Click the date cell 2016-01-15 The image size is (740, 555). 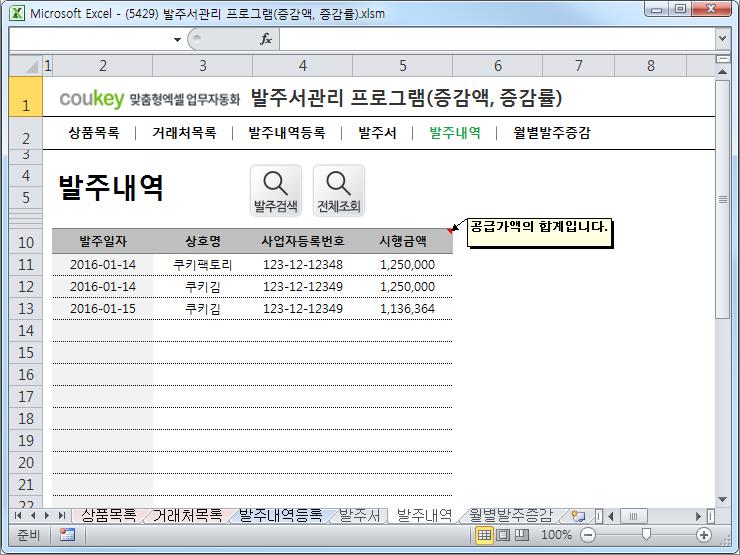click(x=103, y=309)
